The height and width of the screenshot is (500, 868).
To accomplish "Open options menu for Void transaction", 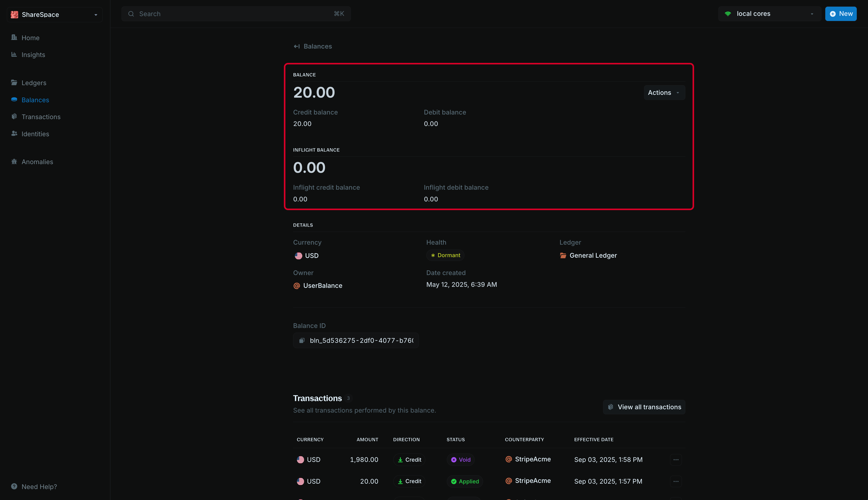I will tap(675, 459).
